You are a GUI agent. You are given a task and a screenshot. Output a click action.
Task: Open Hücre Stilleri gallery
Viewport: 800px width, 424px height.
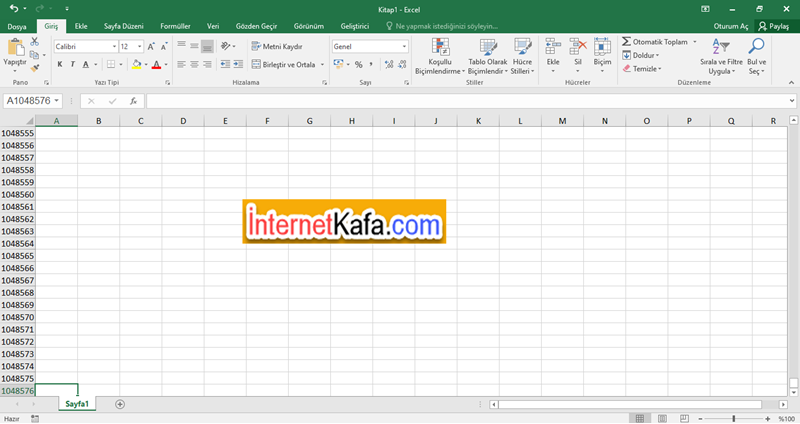point(522,56)
